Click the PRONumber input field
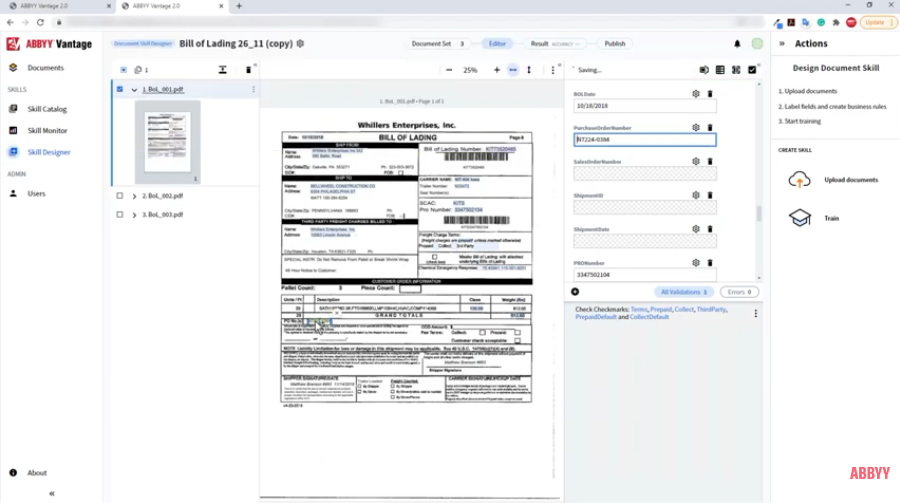900x503 pixels. [645, 274]
